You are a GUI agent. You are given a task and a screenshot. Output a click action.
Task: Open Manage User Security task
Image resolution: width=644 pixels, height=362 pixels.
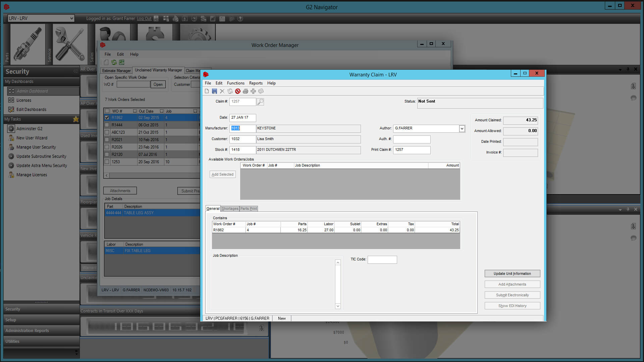coord(36,147)
